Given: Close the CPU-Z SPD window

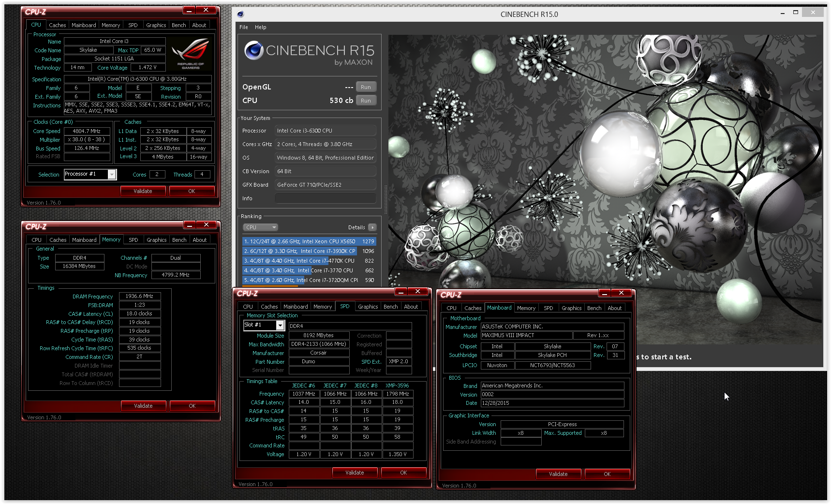Looking at the screenshot, I should [x=418, y=292].
